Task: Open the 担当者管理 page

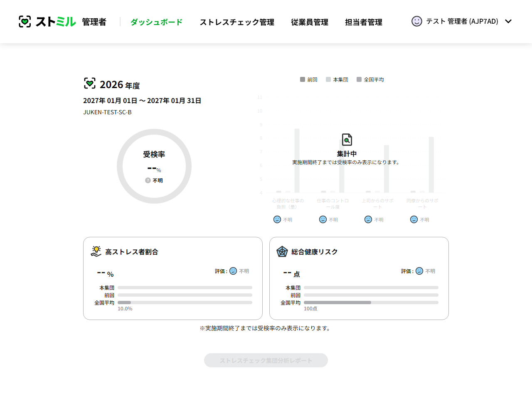Action: tap(363, 22)
